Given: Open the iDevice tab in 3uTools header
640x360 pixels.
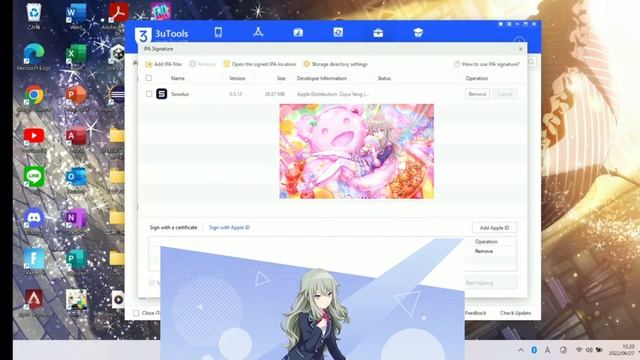Looking at the screenshot, I should tap(218, 32).
